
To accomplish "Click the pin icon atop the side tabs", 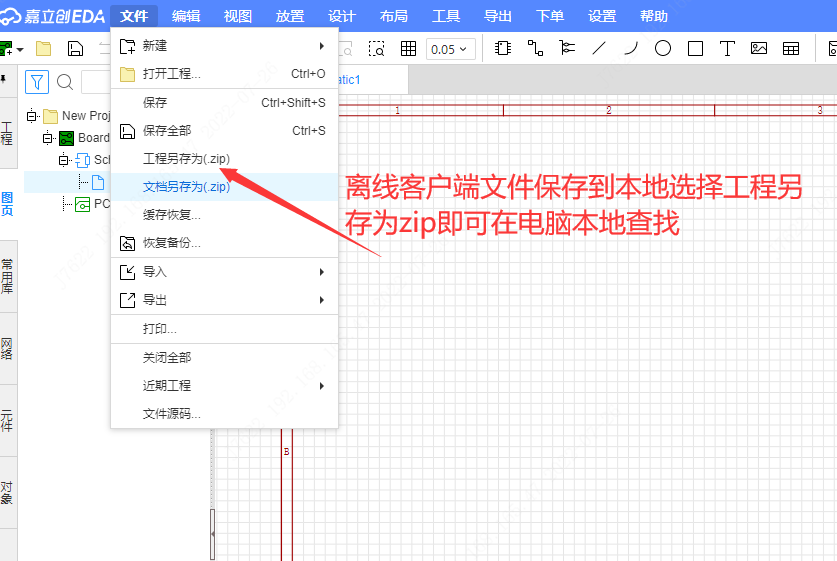I will 3,79.
